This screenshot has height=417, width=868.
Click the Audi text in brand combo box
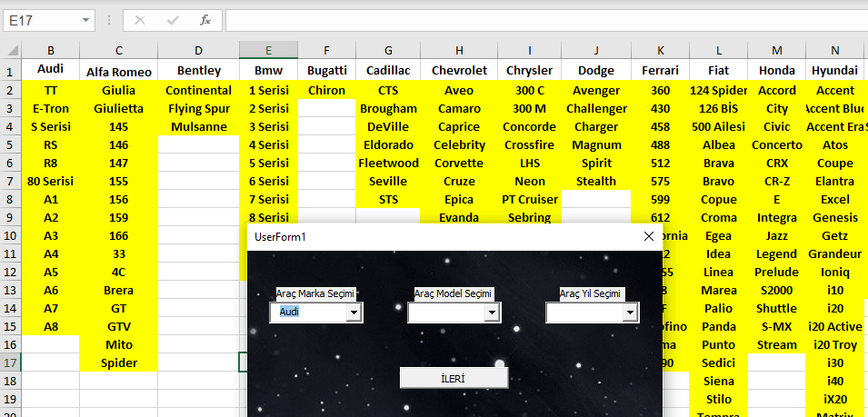(x=289, y=312)
